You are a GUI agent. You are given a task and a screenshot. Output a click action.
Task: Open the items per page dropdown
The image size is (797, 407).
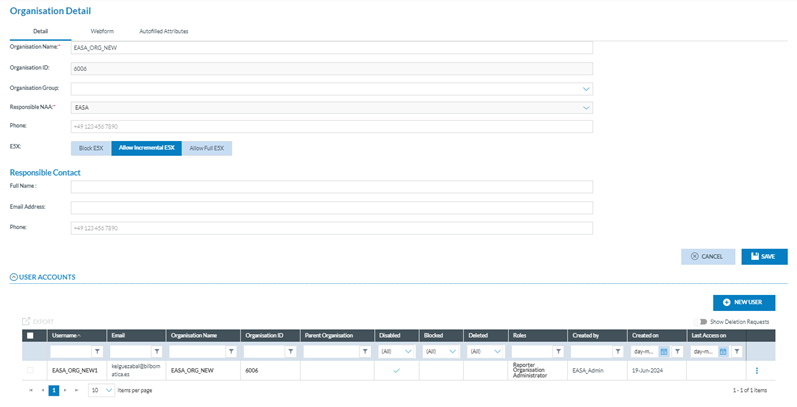point(108,390)
